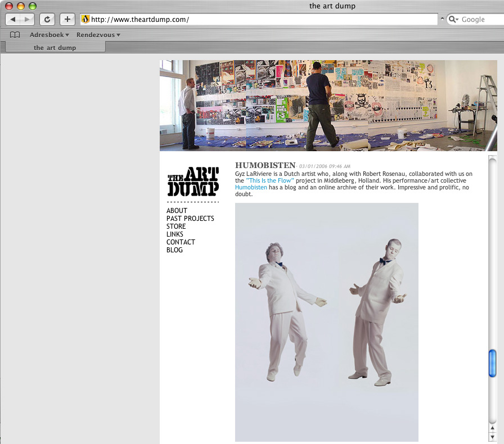504x444 pixels.
Task: Click The Art Dump logo
Action: 193,181
